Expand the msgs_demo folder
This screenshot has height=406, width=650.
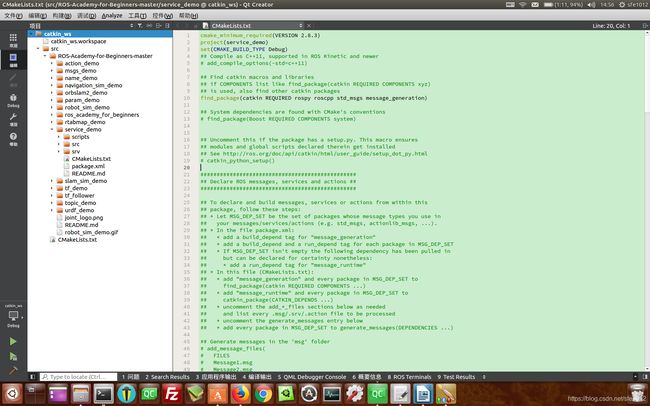(52, 71)
